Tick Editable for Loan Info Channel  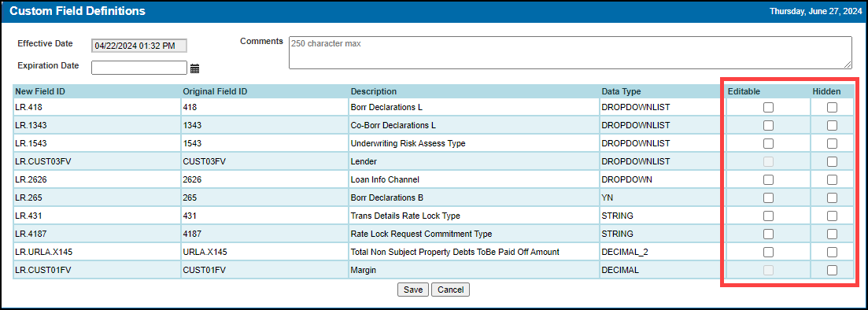tap(768, 180)
